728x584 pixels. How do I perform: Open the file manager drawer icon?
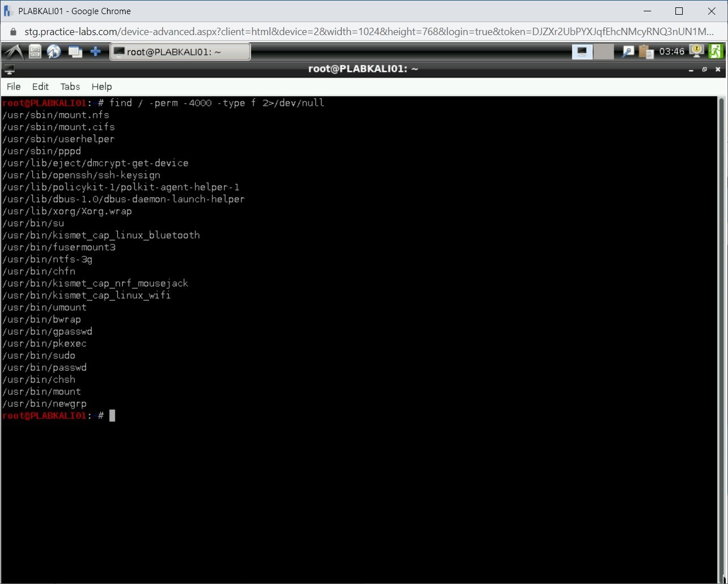tap(35, 52)
